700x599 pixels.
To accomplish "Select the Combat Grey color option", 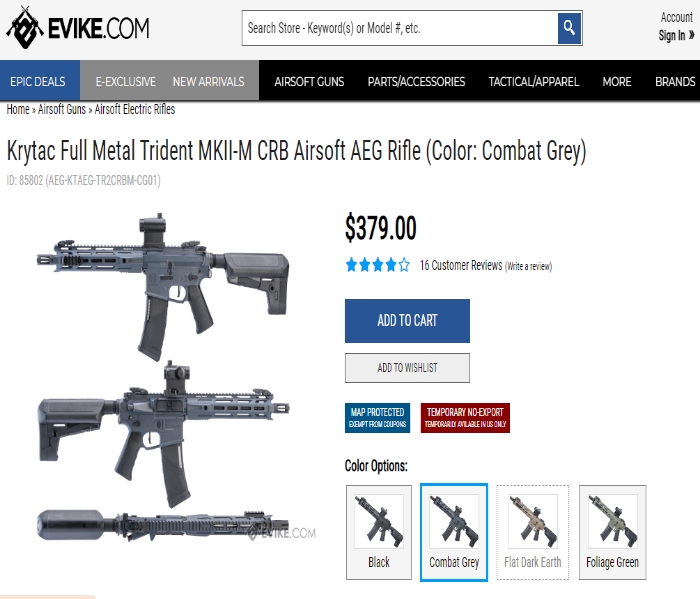I will point(454,532).
